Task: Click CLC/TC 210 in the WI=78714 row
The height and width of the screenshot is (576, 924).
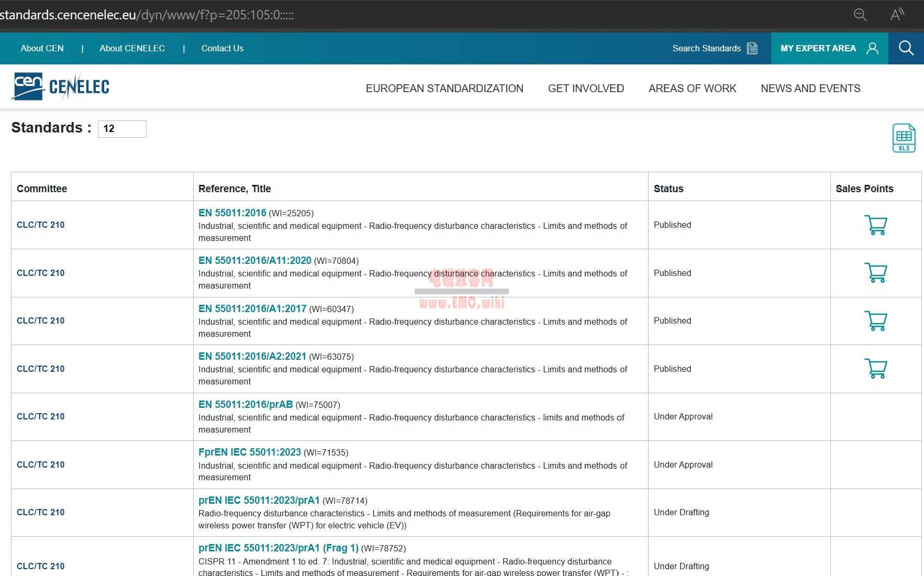Action: (41, 512)
